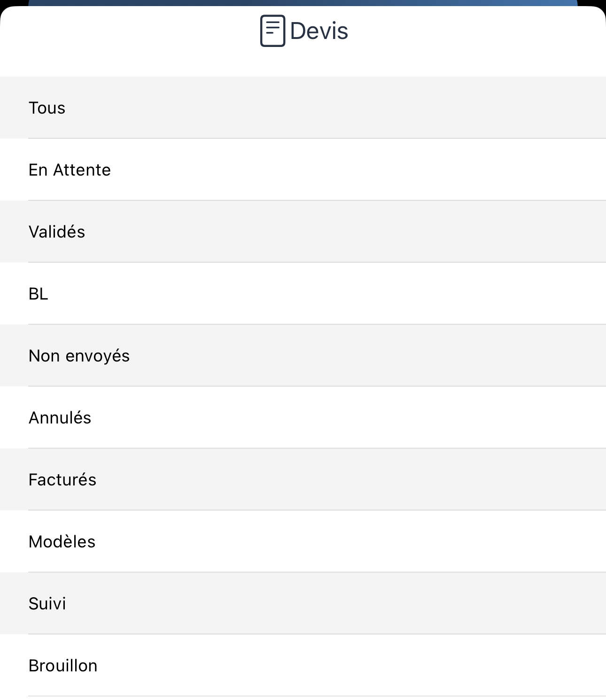Open the Modèles list
This screenshot has height=700, width=606.
[x=303, y=541]
